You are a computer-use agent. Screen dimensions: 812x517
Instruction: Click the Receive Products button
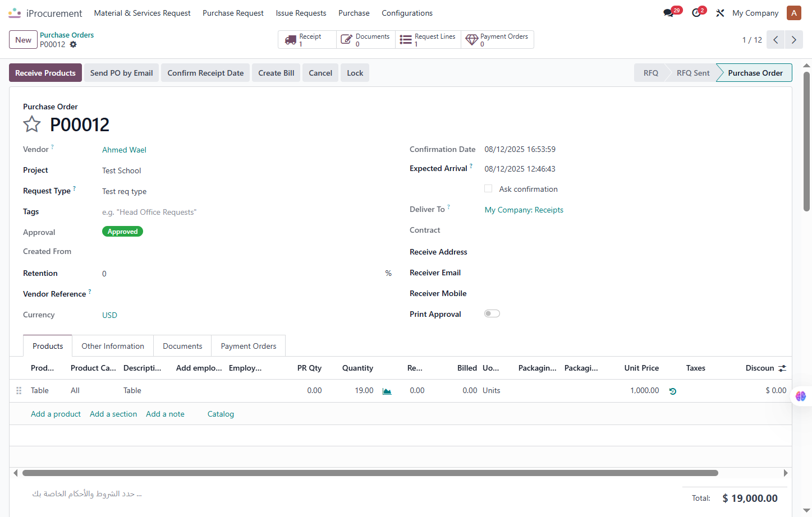point(45,73)
